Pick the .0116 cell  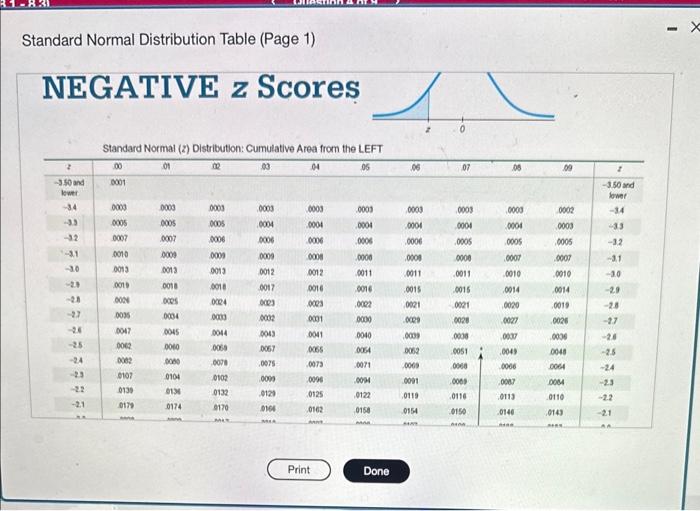click(458, 396)
